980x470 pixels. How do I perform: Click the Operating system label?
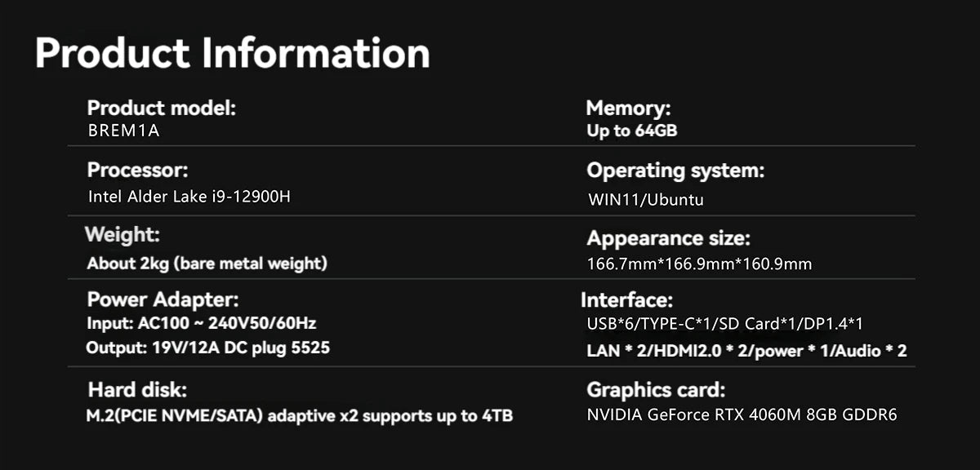[675, 171]
